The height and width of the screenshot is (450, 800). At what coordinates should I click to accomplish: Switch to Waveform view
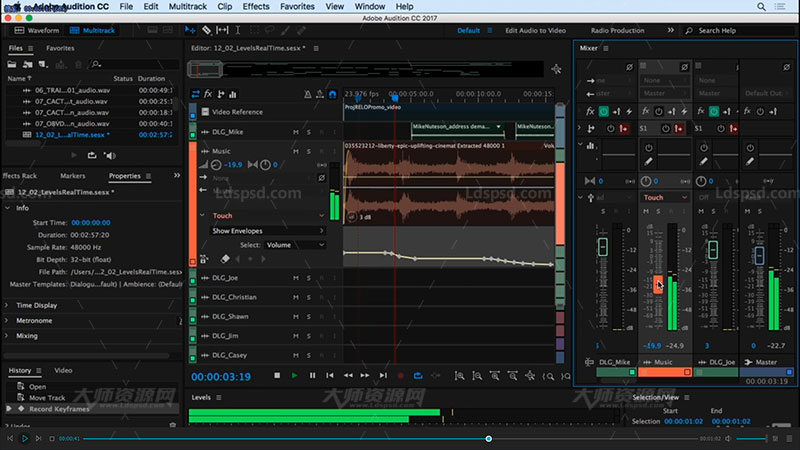[x=37, y=31]
